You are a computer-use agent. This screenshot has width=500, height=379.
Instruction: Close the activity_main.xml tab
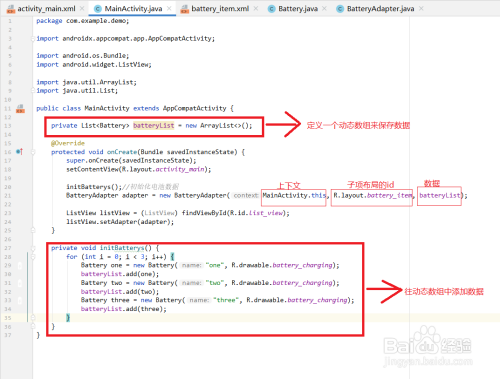[x=82, y=8]
